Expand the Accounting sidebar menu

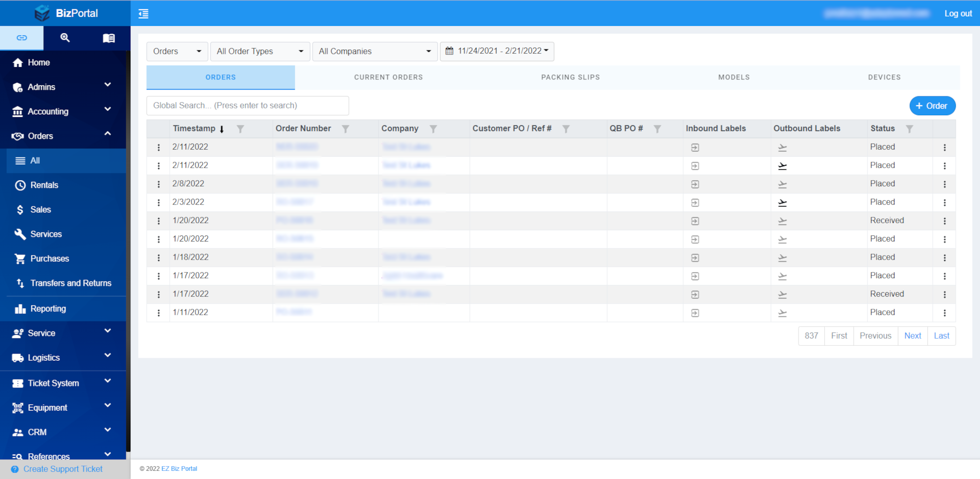63,111
